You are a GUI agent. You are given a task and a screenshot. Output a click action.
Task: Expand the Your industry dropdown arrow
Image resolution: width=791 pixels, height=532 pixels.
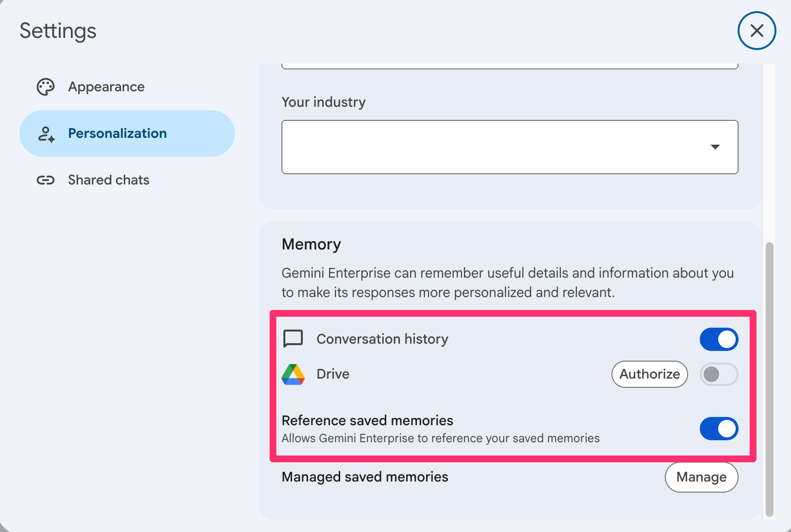point(715,147)
